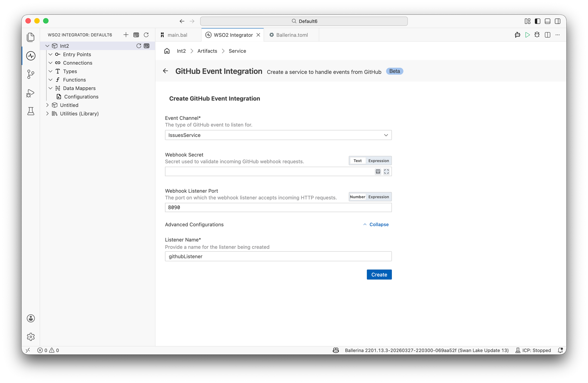
Task: Go to home breadcrumb icon
Action: pyautogui.click(x=167, y=51)
